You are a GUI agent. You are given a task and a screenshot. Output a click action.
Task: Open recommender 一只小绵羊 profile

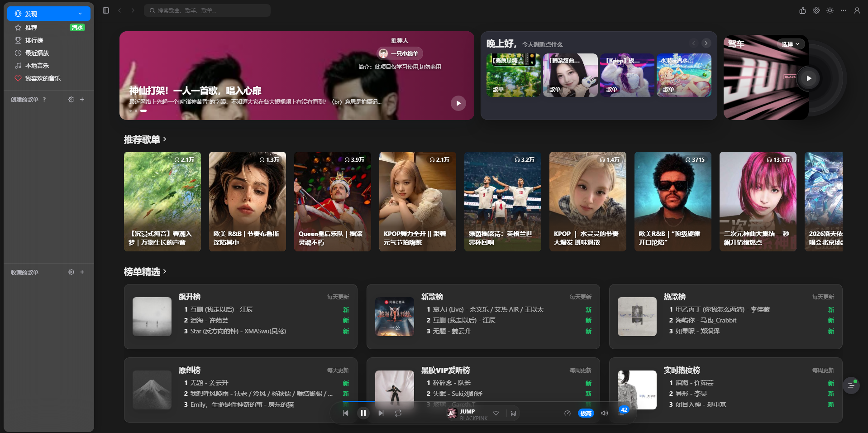(x=400, y=53)
